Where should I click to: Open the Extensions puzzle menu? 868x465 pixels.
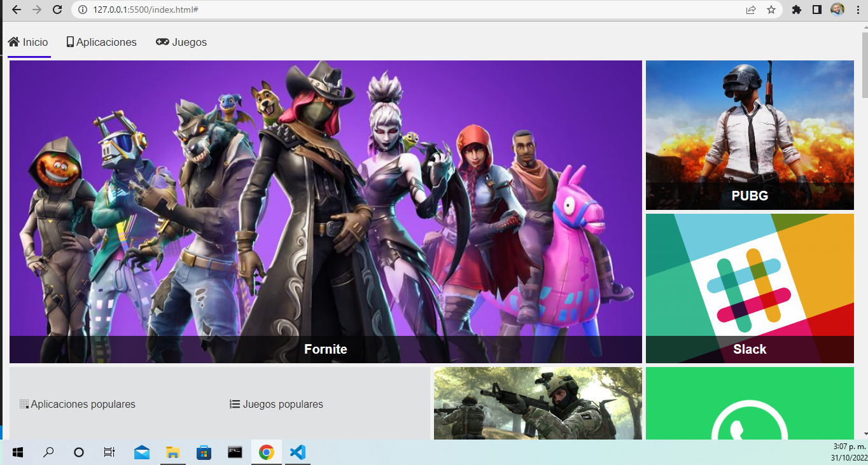797,10
